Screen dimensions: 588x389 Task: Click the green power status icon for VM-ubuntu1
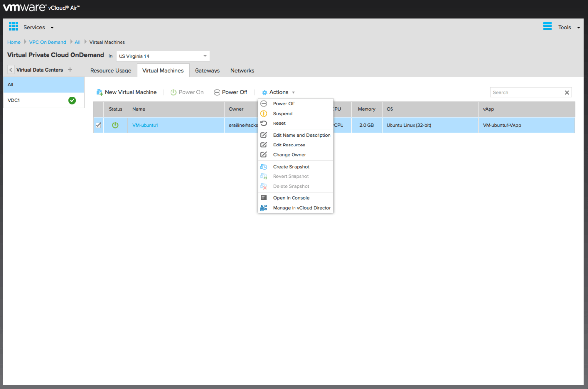pos(115,125)
